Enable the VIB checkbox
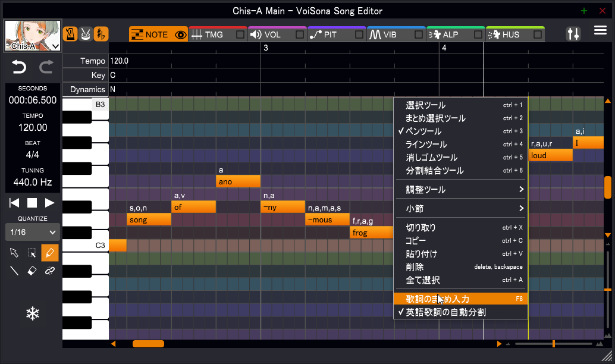 [419, 34]
